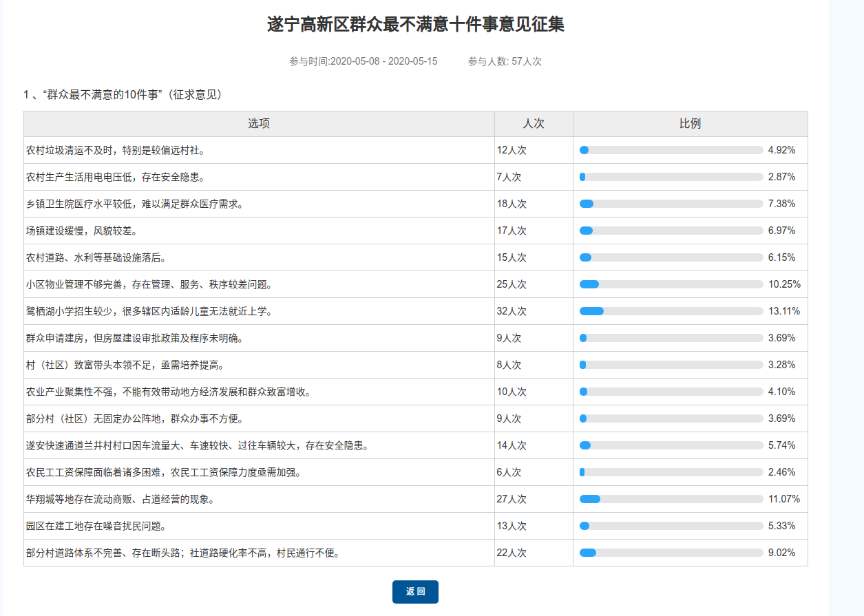This screenshot has width=864, height=616.
Task: Click the 9.02% progress bar
Action: [x=671, y=553]
